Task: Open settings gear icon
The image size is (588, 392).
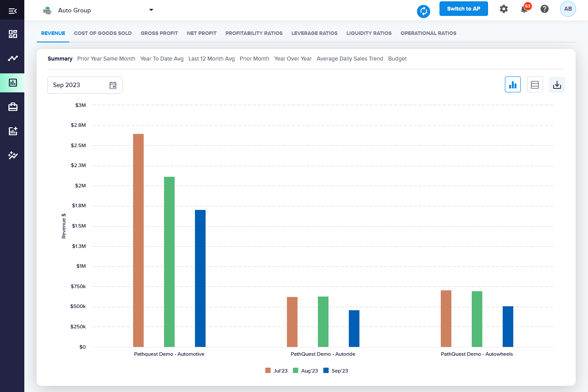Action: coord(504,9)
